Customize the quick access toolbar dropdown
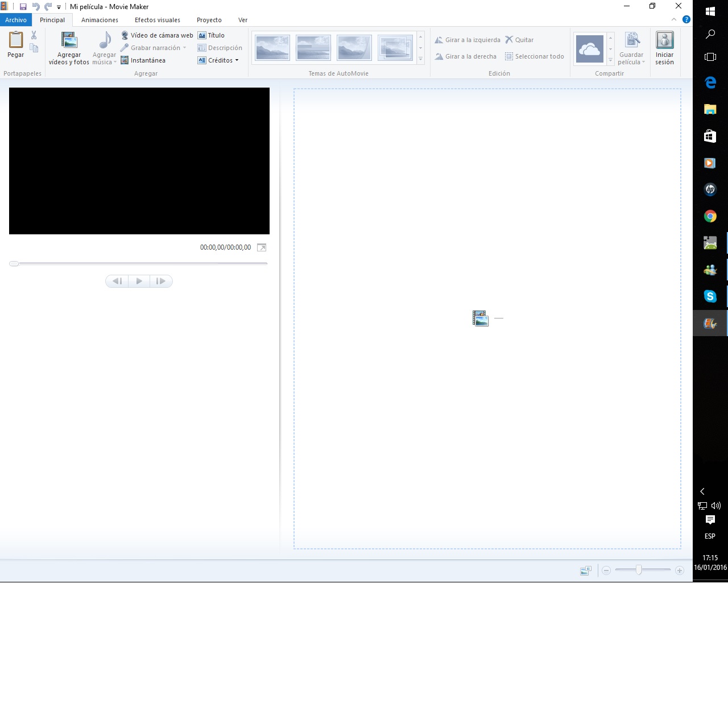Screen dimensions: 728x728 coord(59,7)
